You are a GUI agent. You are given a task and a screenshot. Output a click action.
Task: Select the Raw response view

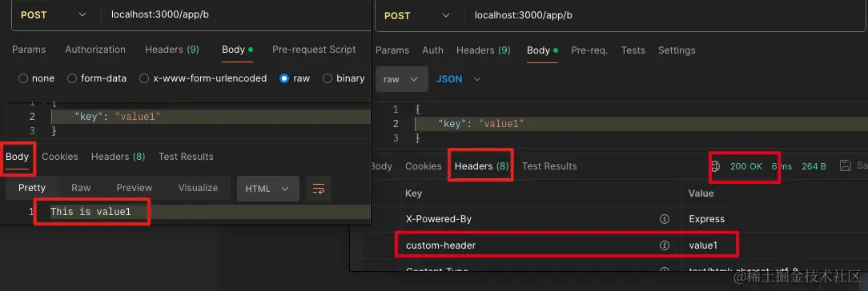81,188
